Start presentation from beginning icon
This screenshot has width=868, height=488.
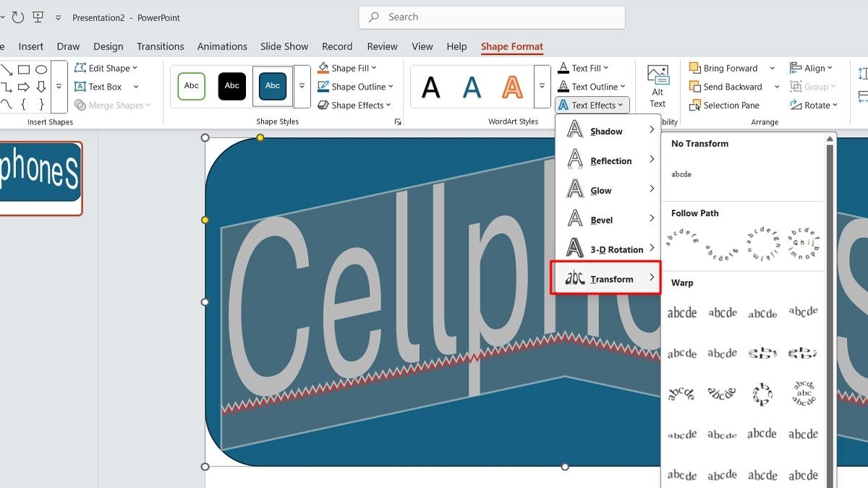coord(38,17)
